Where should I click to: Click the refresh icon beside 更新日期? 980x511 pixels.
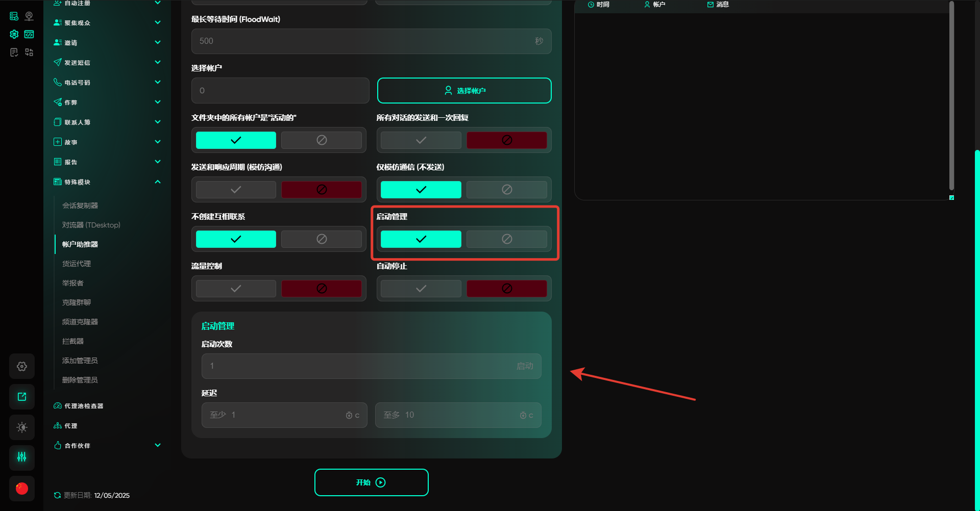click(x=57, y=495)
